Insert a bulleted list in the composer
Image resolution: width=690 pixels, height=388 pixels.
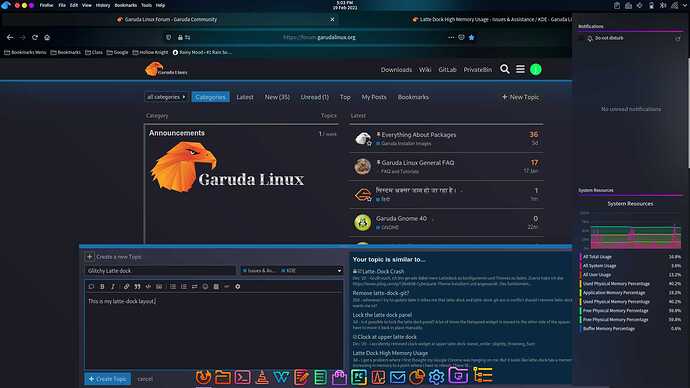172,286
